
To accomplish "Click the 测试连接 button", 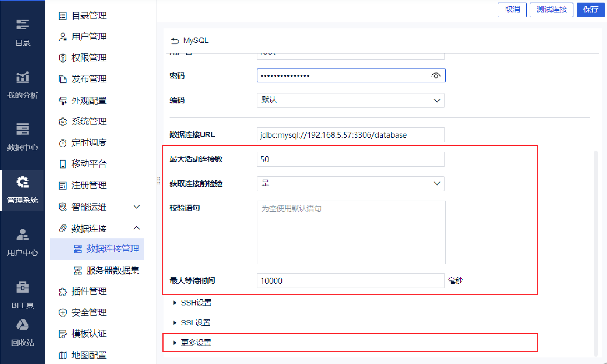I will [x=551, y=10].
